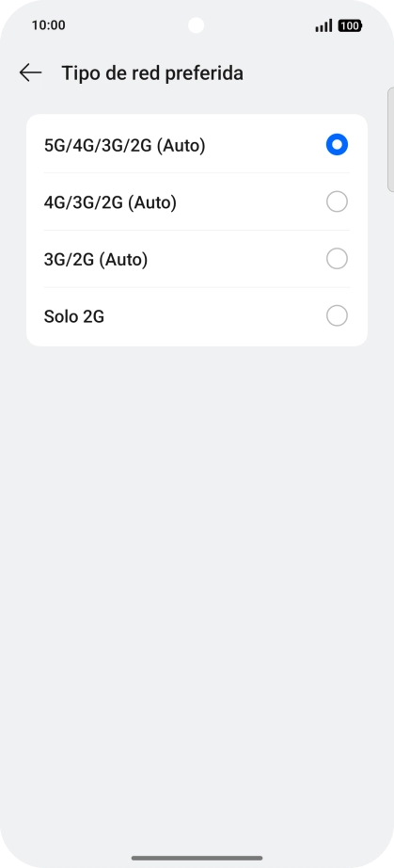
Task: Tap the "5G/4G/3G/2G (Auto)" label text
Action: [124, 146]
